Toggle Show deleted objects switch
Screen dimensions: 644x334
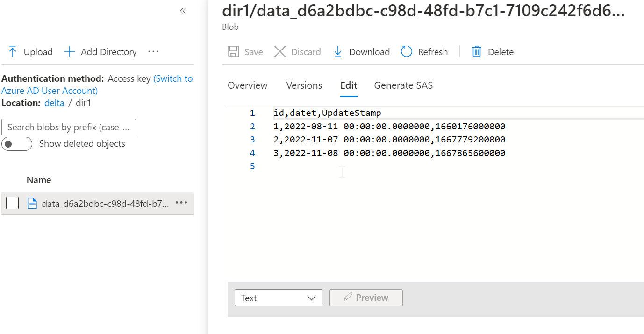tap(17, 144)
